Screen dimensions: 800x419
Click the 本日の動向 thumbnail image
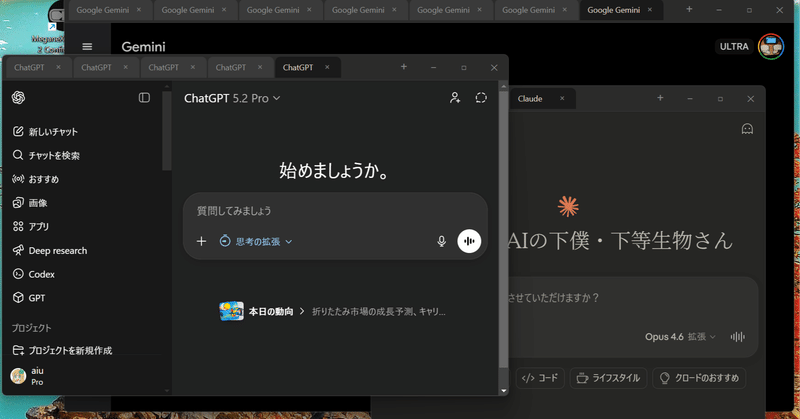point(231,311)
